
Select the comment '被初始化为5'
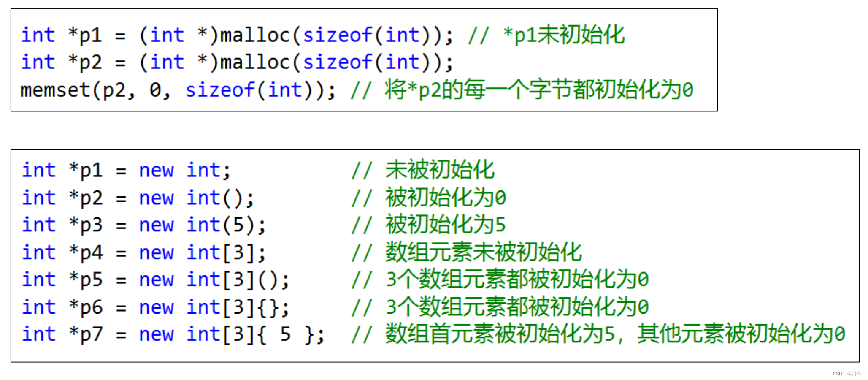point(446,225)
